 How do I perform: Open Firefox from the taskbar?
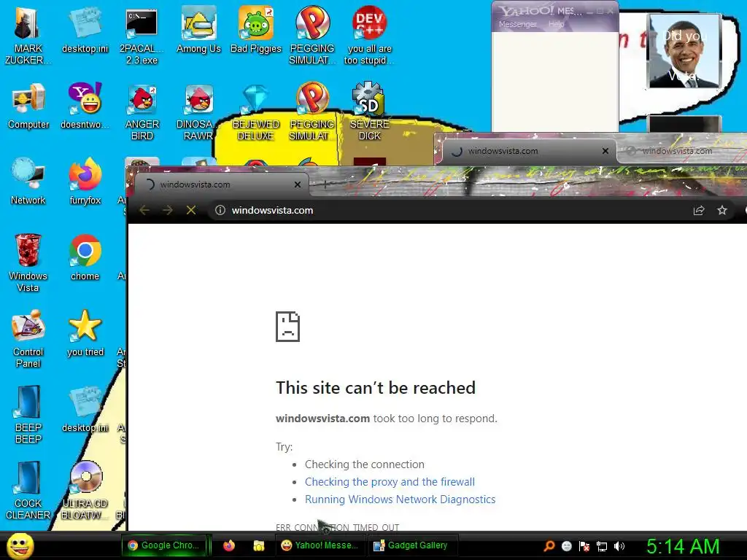pyautogui.click(x=229, y=545)
